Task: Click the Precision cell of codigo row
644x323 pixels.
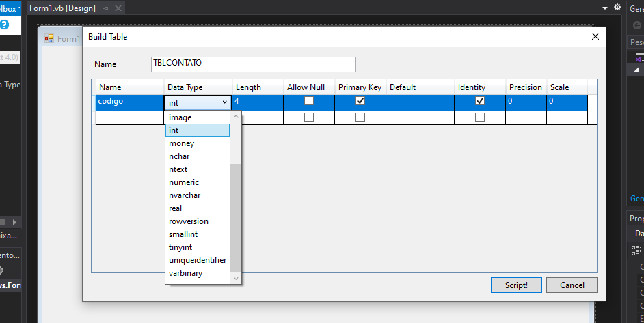Action: click(x=526, y=102)
